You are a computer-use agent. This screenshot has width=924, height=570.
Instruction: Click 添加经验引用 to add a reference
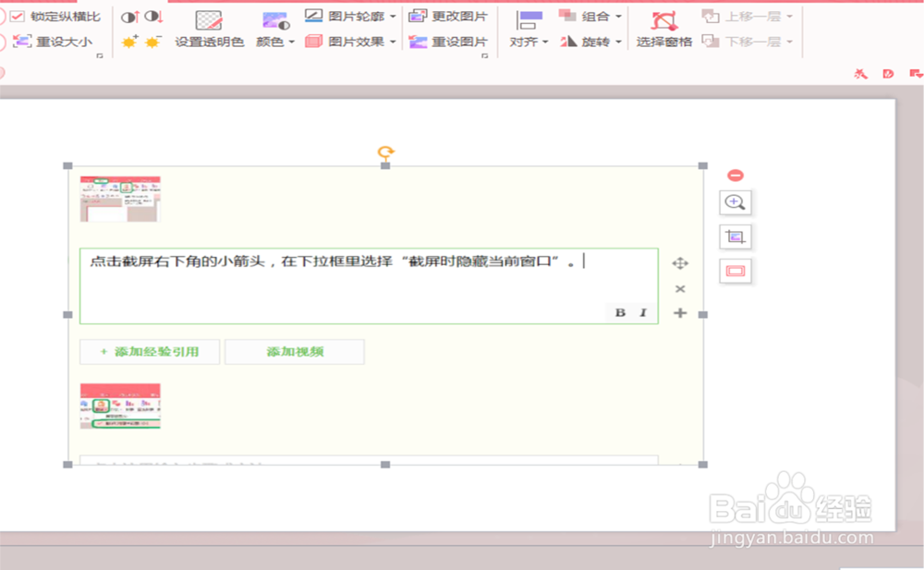(152, 352)
